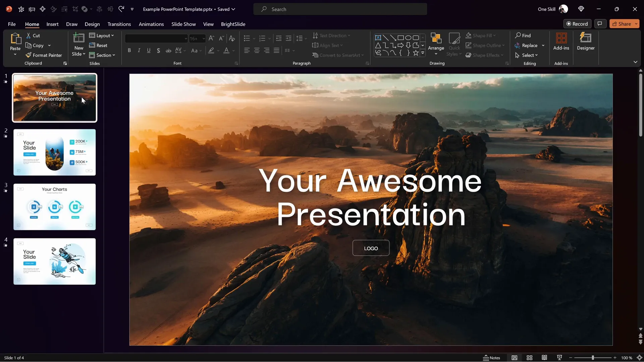Viewport: 644px width, 362px height.
Task: Click the Increase Indent icon
Action: (x=288, y=38)
